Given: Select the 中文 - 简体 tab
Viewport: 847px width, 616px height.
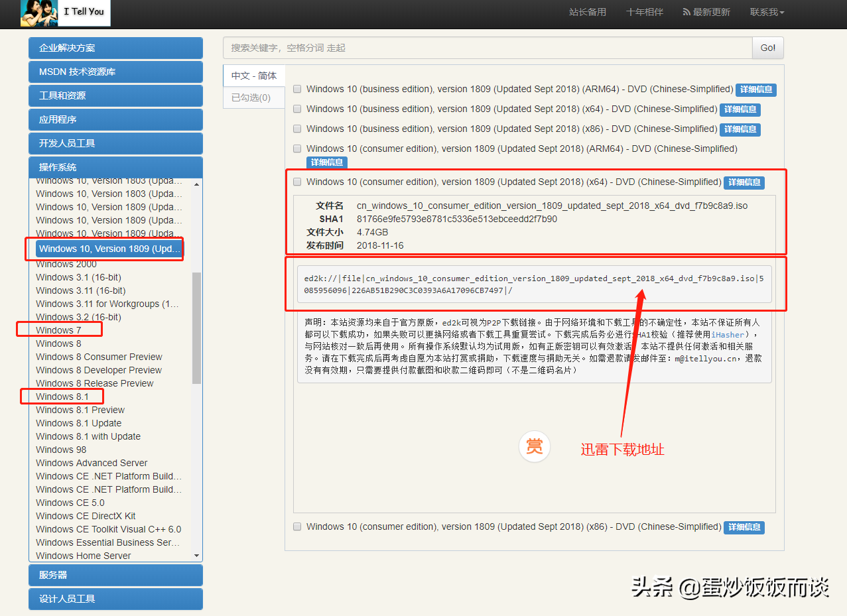Looking at the screenshot, I should coord(253,75).
